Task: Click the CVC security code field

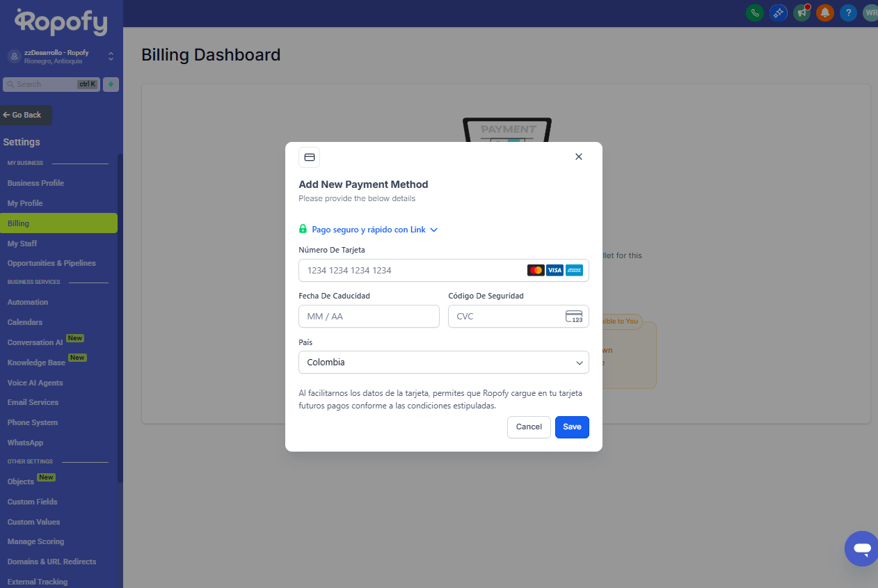Action: 504,317
